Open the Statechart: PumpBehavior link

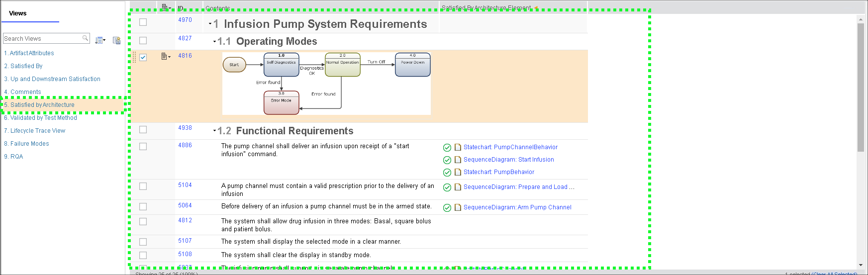pyautogui.click(x=499, y=172)
